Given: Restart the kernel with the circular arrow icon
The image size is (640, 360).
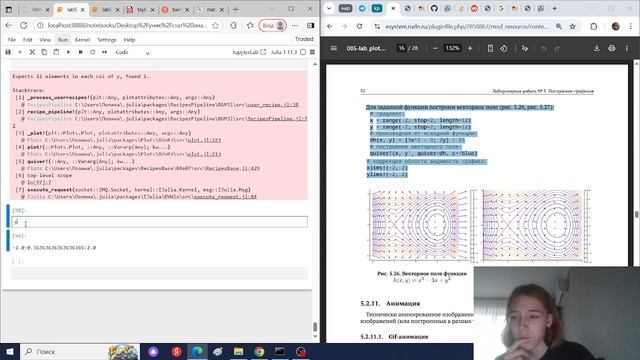Looking at the screenshot, I should click(93, 52).
